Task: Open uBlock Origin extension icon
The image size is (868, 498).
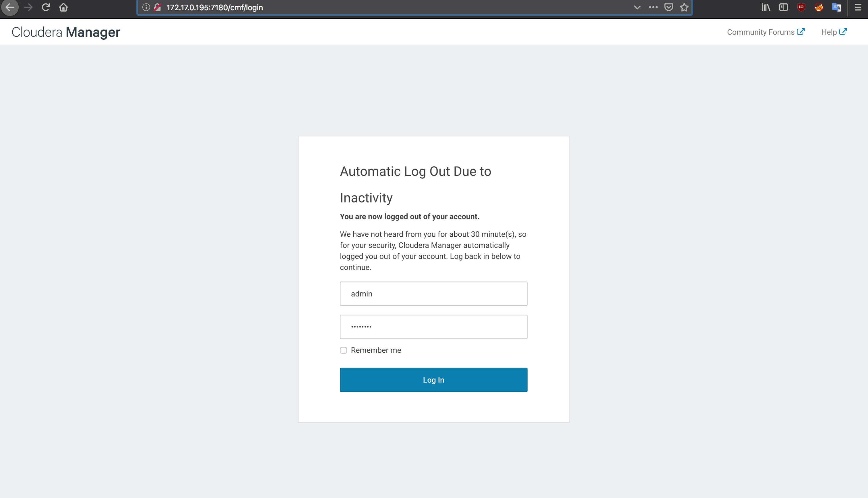Action: (x=801, y=7)
